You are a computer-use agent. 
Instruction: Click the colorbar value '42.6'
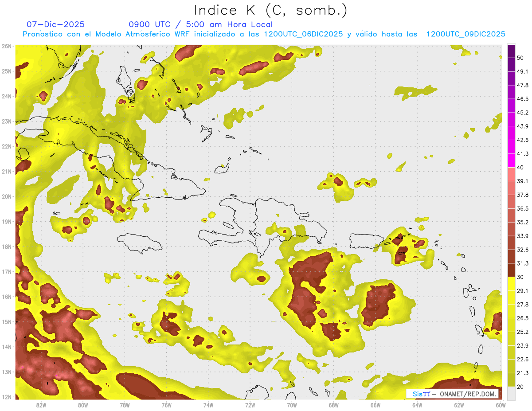[523, 140]
